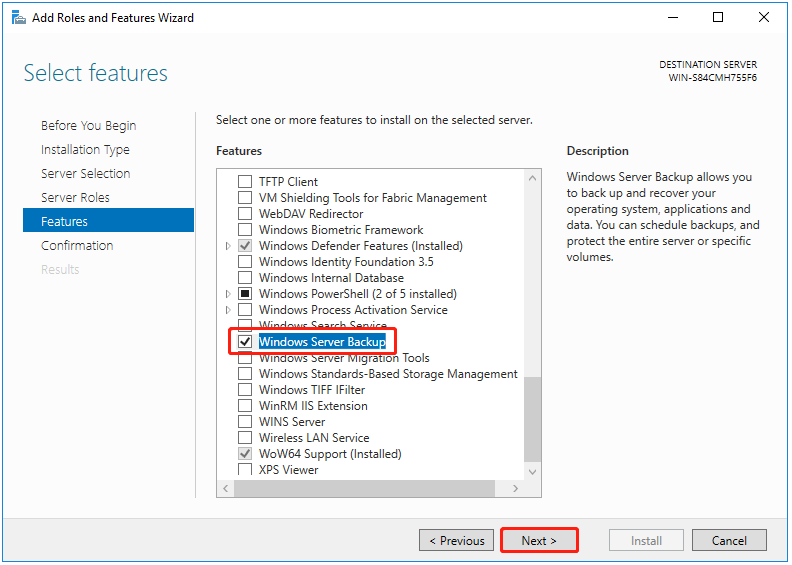Tick the Wireless LAN Service checkbox
Screen dimensions: 792x565
(245, 438)
